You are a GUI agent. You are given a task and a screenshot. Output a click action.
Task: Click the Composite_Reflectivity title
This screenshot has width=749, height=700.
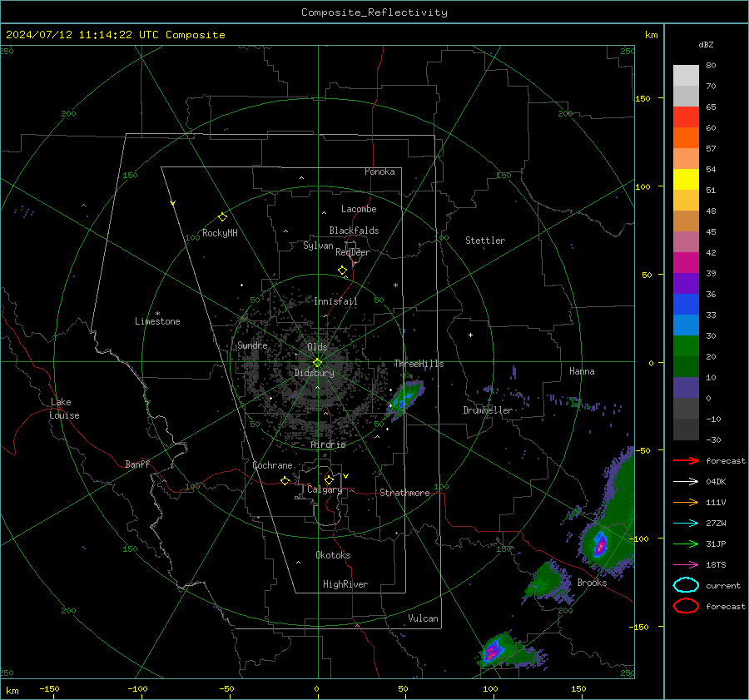[374, 12]
